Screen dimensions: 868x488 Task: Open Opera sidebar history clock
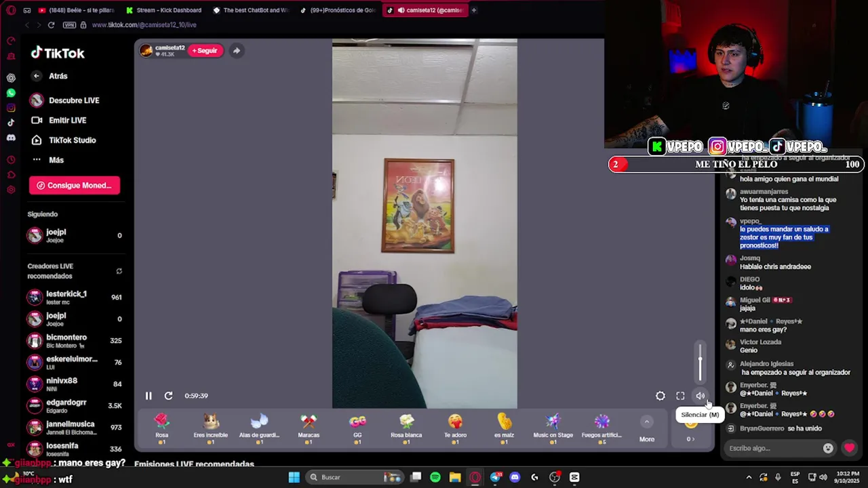(11, 160)
